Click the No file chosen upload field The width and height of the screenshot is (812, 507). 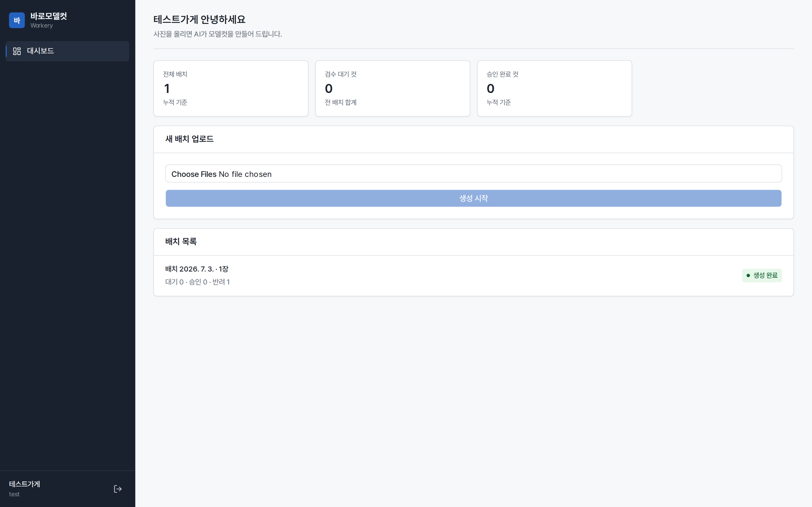tap(473, 174)
